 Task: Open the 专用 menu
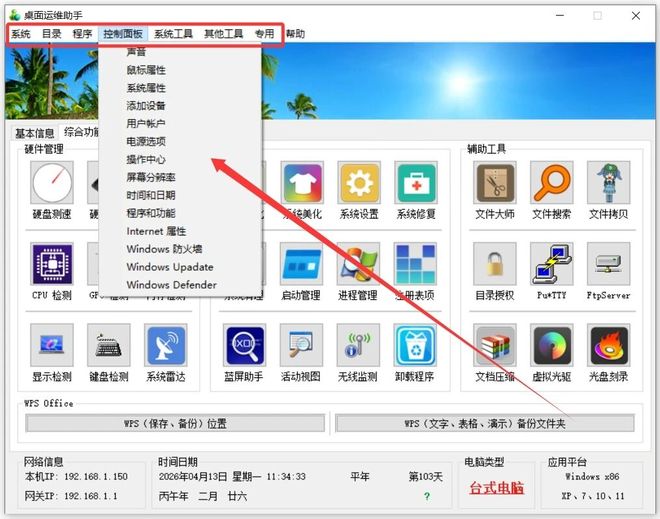[x=264, y=34]
